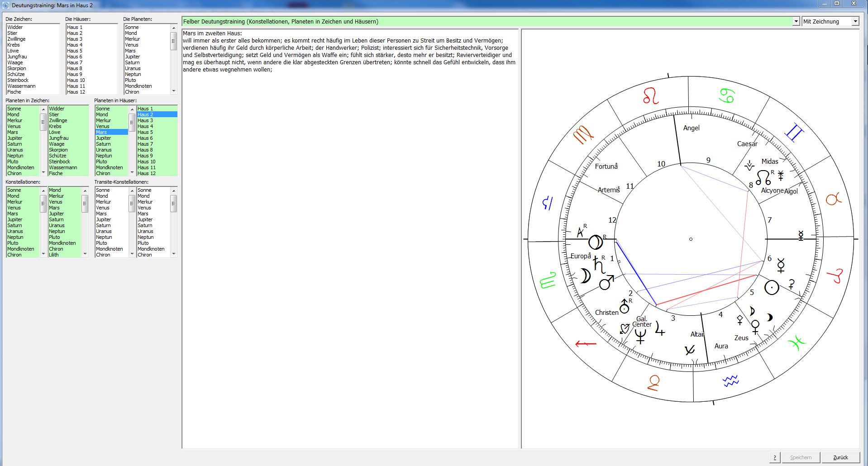Viewport: 868px width, 466px height.
Task: Click down arrow of Planeten in Häuser planet list
Action: pyautogui.click(x=132, y=172)
